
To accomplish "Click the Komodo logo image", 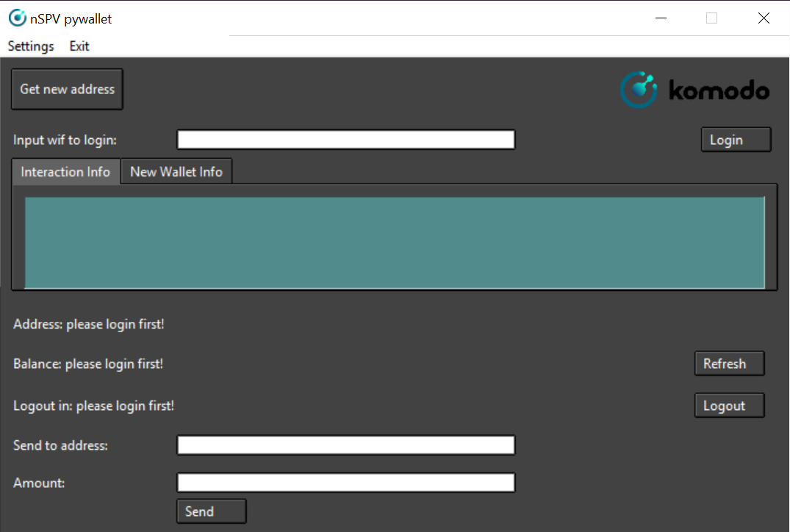I will point(694,90).
